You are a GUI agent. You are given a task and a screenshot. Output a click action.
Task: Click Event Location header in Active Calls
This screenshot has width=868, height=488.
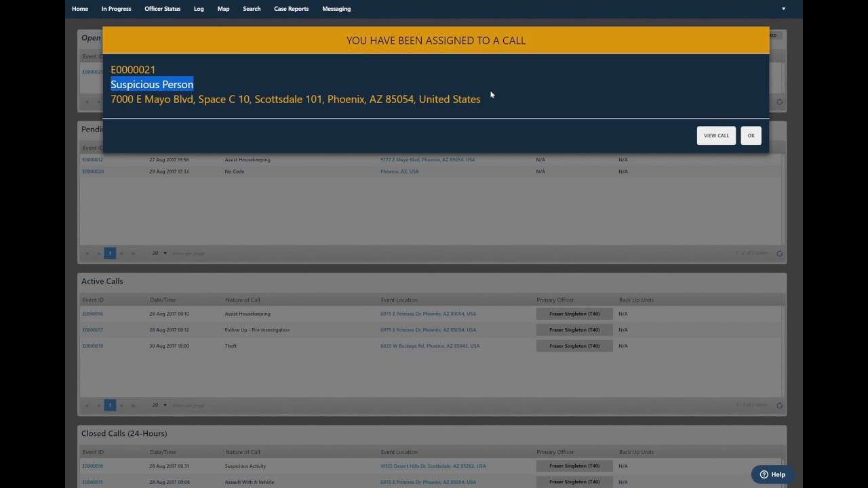[x=399, y=300]
